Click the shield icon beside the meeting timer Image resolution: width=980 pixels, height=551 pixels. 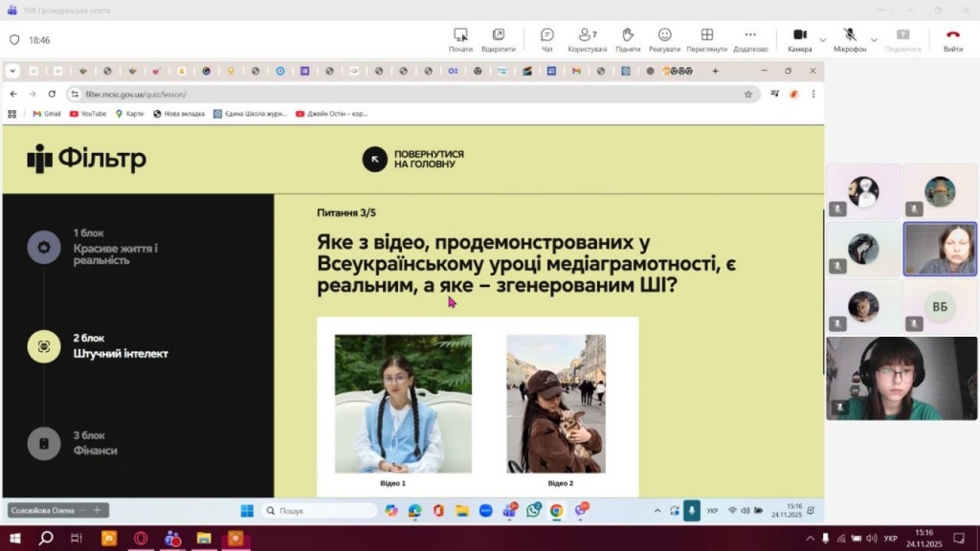pos(14,40)
